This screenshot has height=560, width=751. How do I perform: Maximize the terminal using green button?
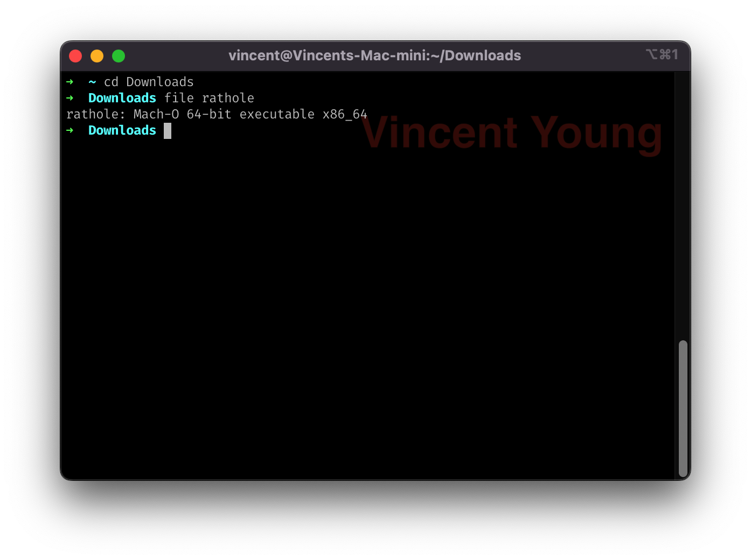(x=119, y=56)
